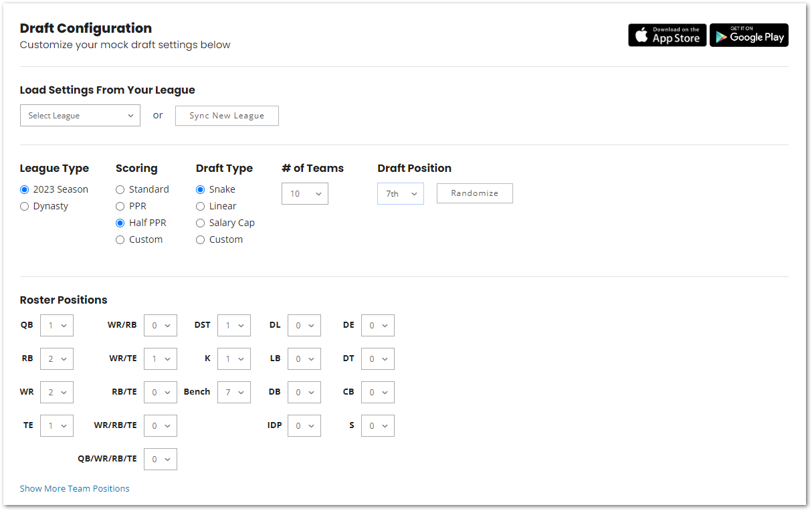Choose Standard scoring
Image resolution: width=812 pixels, height=511 pixels.
pyautogui.click(x=120, y=189)
